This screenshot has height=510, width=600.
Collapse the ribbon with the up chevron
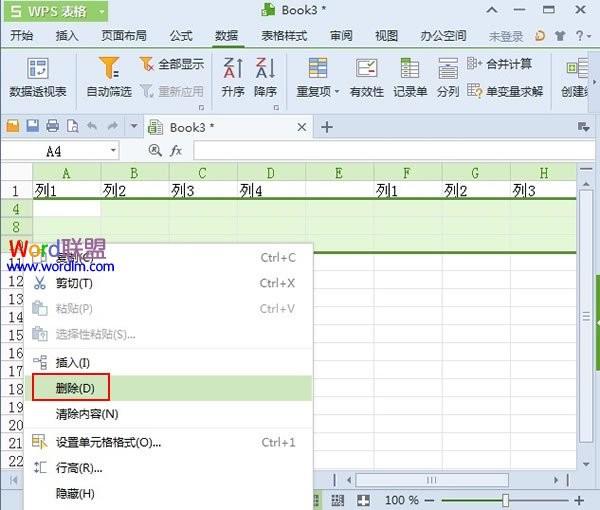[492, 10]
